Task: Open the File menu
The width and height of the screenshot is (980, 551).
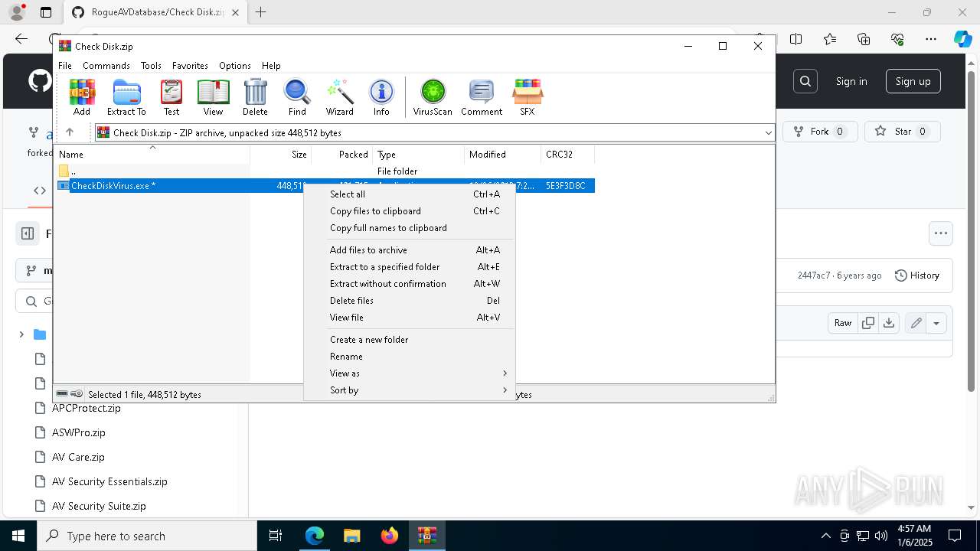Action: 65,66
